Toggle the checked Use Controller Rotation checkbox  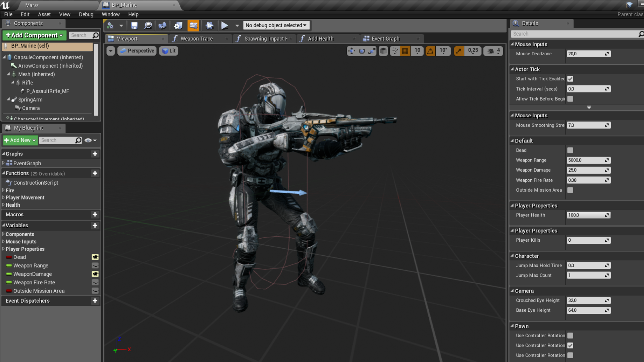point(570,346)
